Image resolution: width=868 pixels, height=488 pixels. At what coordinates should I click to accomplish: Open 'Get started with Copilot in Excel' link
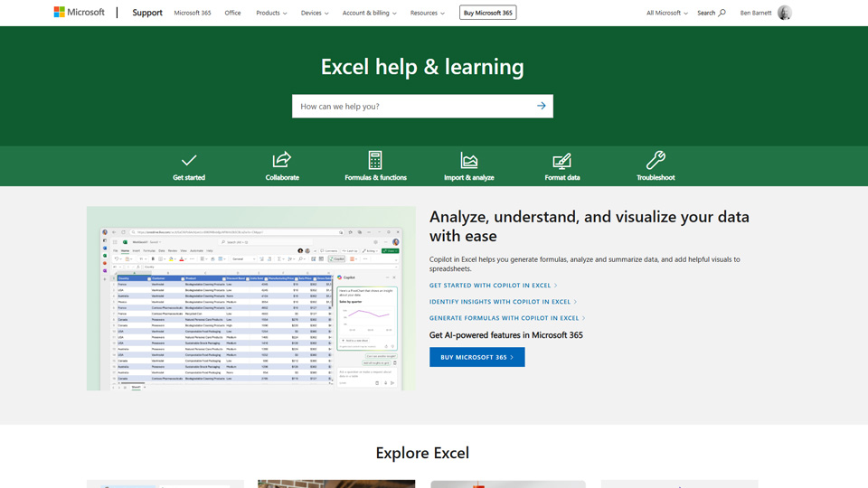494,286
